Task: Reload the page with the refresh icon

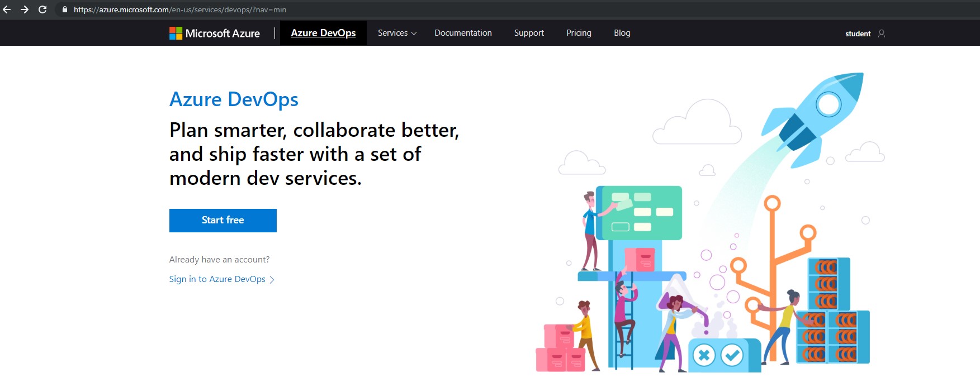Action: pos(42,9)
